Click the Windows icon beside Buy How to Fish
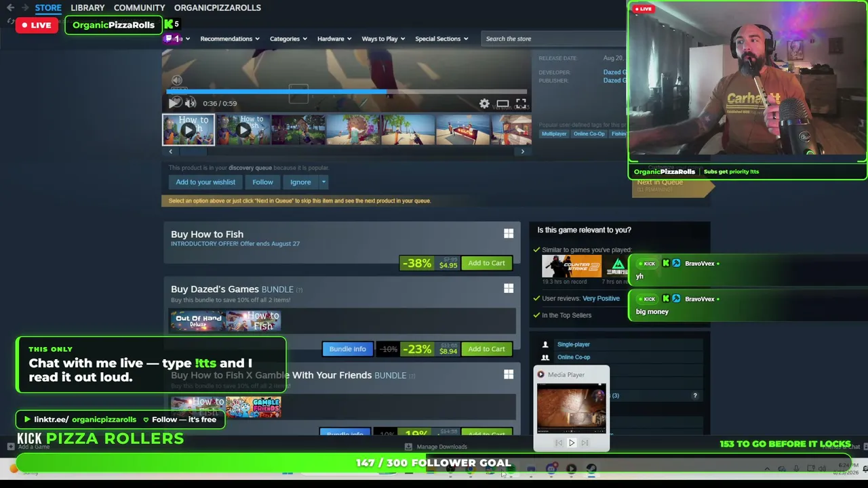The height and width of the screenshot is (488, 868). click(x=509, y=234)
